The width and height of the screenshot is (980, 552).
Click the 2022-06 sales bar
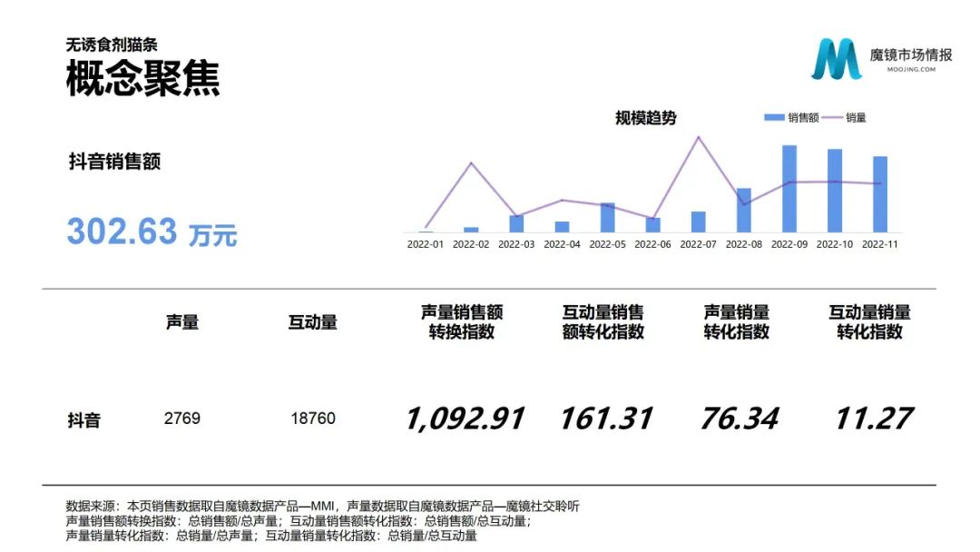tap(652, 225)
